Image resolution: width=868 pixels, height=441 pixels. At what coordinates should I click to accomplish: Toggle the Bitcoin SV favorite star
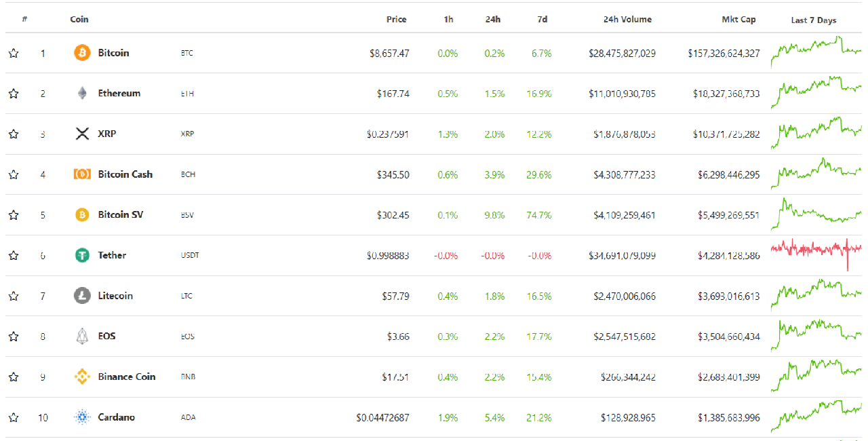14,215
